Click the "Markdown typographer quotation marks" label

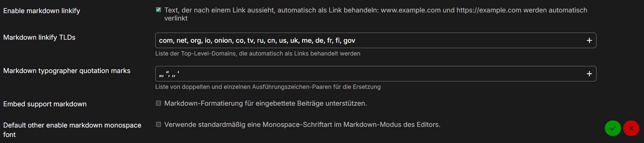pyautogui.click(x=66, y=71)
